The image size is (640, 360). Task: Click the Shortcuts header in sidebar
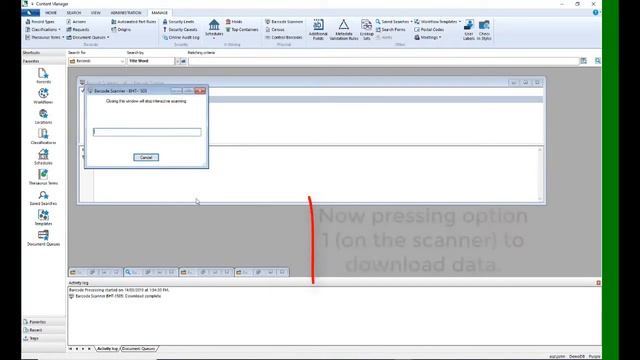click(43, 53)
